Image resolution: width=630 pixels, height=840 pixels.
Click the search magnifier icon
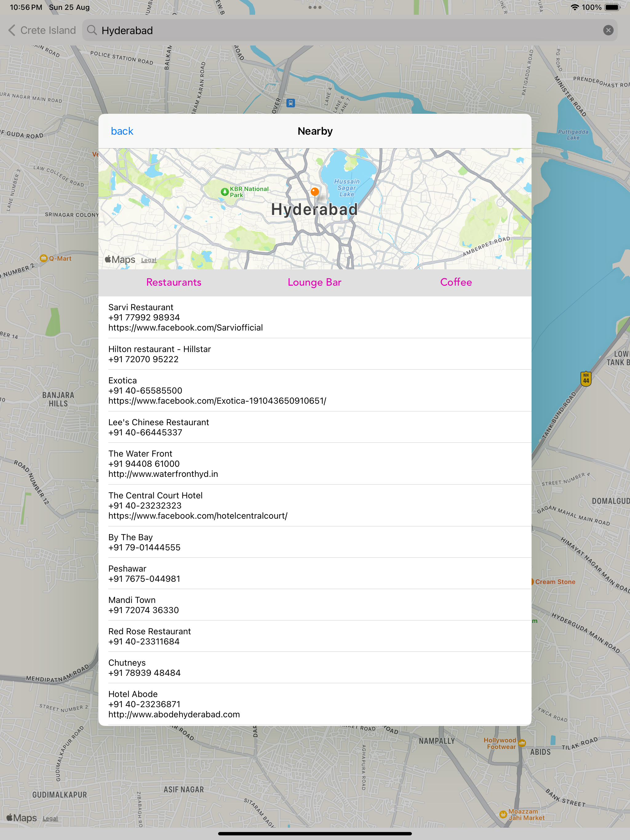(92, 30)
